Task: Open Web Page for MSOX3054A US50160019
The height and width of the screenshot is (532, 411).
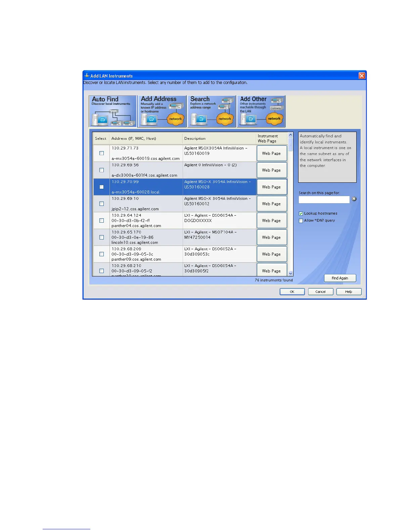Action: tap(272, 153)
